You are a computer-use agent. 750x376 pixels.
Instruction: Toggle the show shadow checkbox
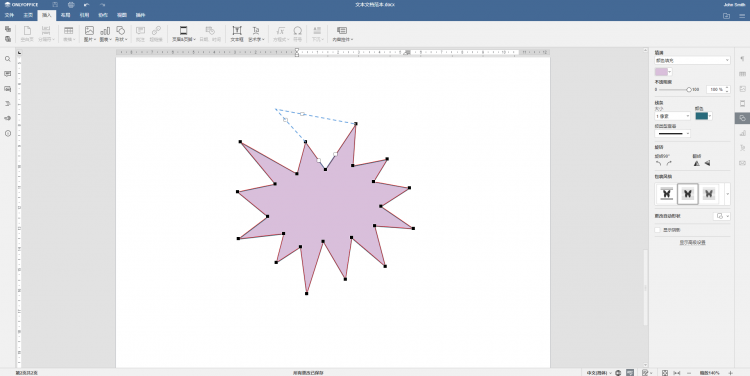click(658, 230)
